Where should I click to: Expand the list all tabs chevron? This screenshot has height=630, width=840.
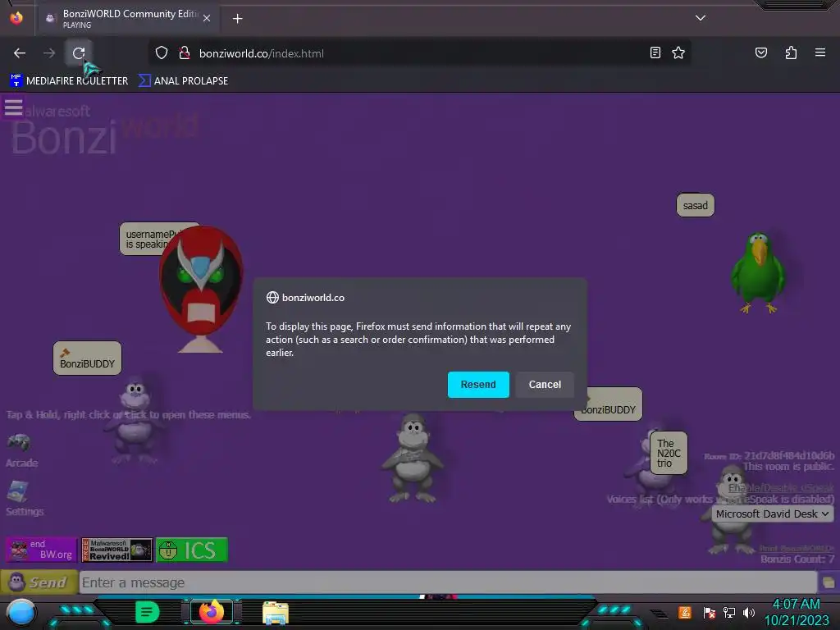click(701, 18)
